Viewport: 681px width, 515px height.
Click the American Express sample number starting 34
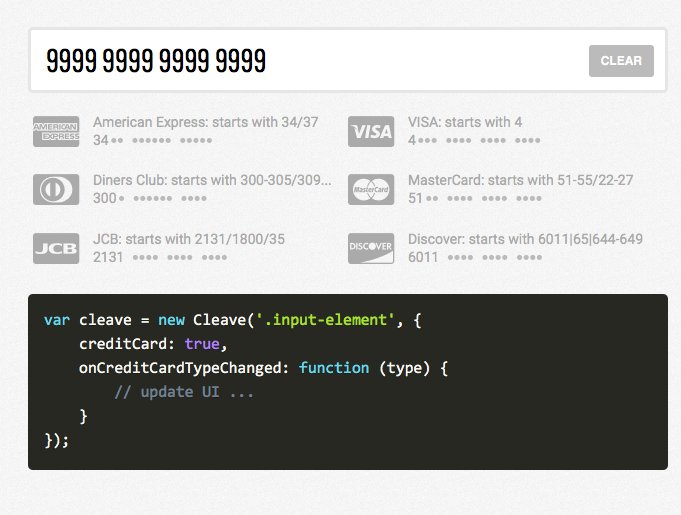pos(152,140)
